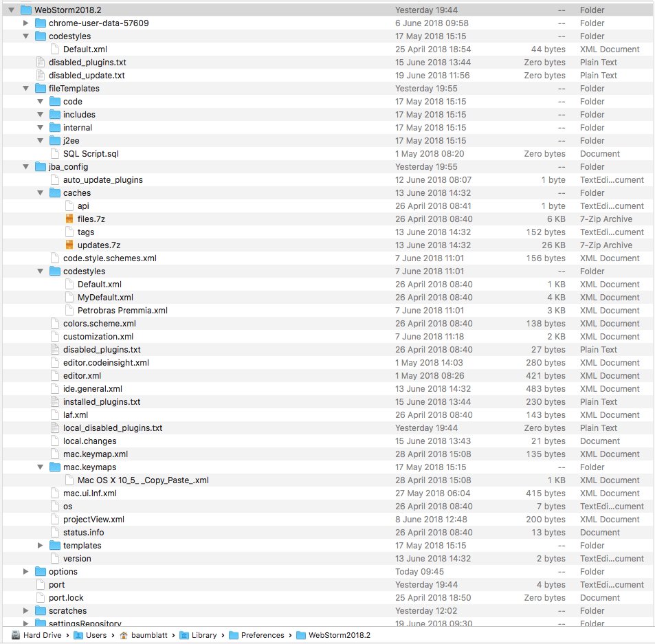Click the SQL Script.sql document icon
Screen dimensions: 655x644
[x=55, y=154]
